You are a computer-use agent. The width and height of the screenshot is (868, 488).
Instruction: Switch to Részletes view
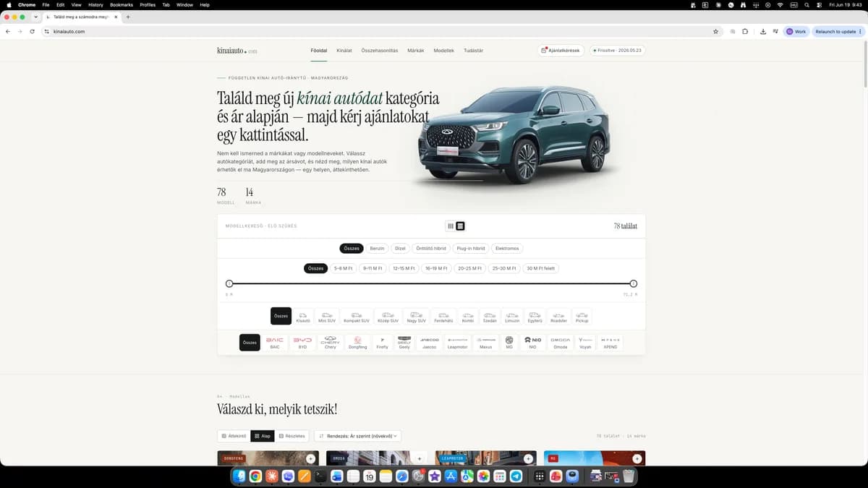point(292,436)
